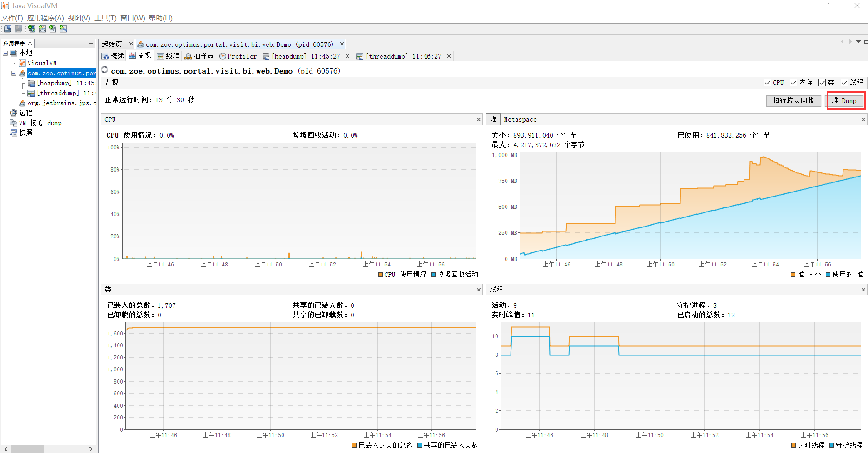Screen dimensions: 868x453
Task: Open the 工具(T) menu
Action: coord(105,18)
